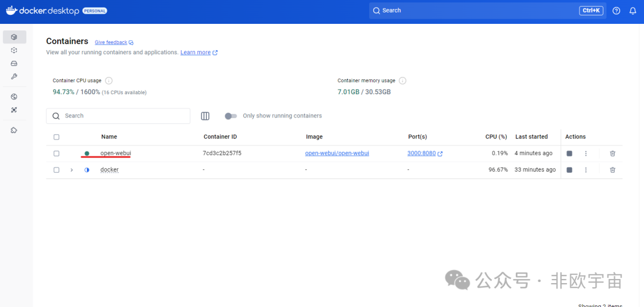Toggle Only show running containers
The image size is (644, 307).
click(231, 116)
